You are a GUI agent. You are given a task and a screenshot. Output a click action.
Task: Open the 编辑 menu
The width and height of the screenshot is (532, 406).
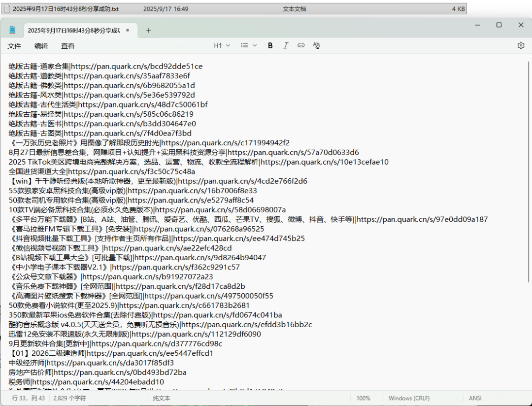coord(41,46)
